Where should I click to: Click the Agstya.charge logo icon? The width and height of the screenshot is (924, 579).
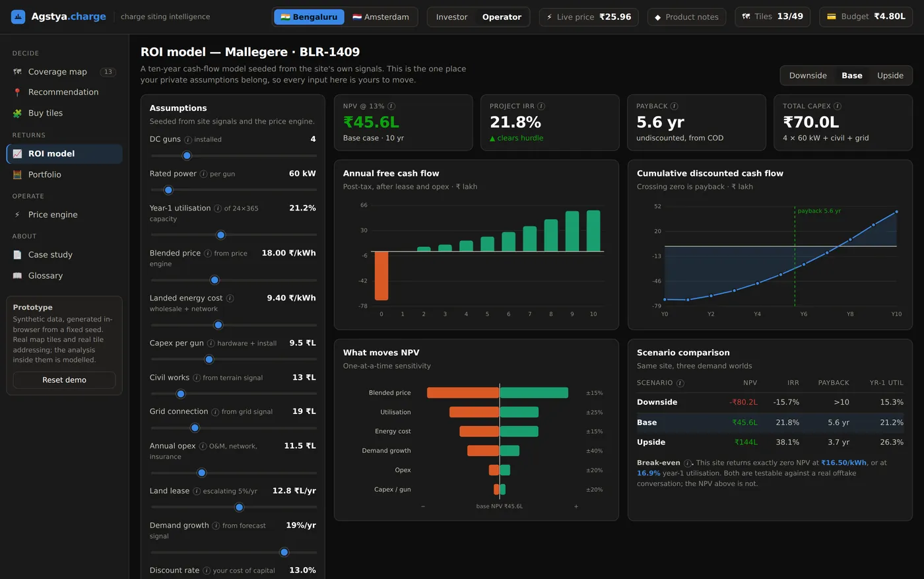coord(18,17)
